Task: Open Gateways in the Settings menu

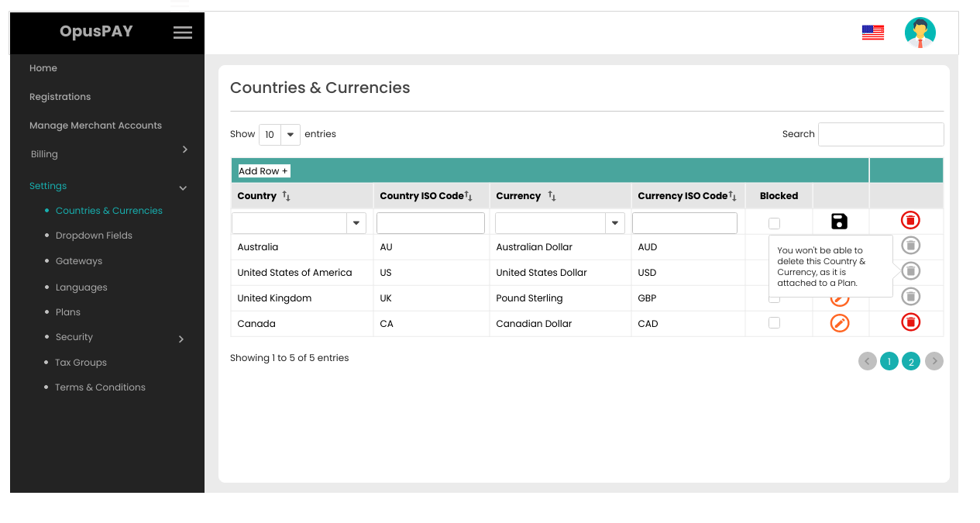Action: click(79, 261)
